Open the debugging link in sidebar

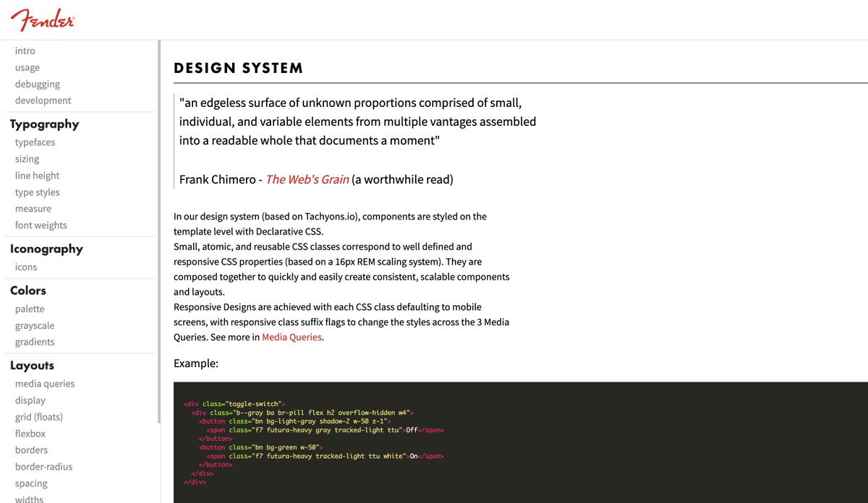click(x=38, y=85)
